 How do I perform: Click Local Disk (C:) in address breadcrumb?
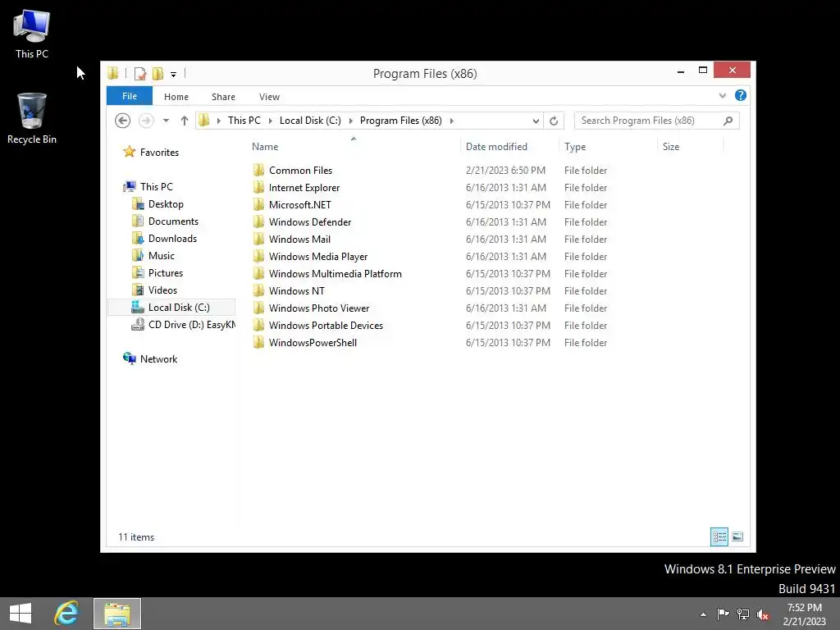coord(310,121)
